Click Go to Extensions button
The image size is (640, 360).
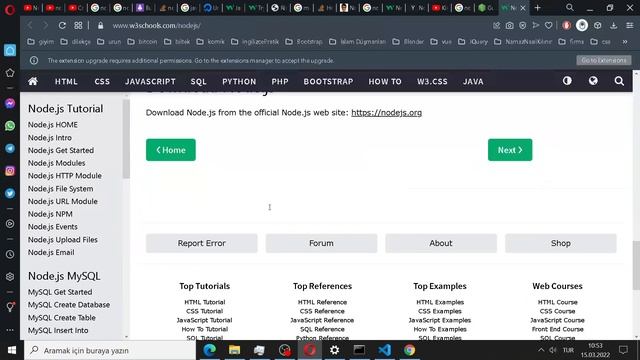pyautogui.click(x=604, y=60)
